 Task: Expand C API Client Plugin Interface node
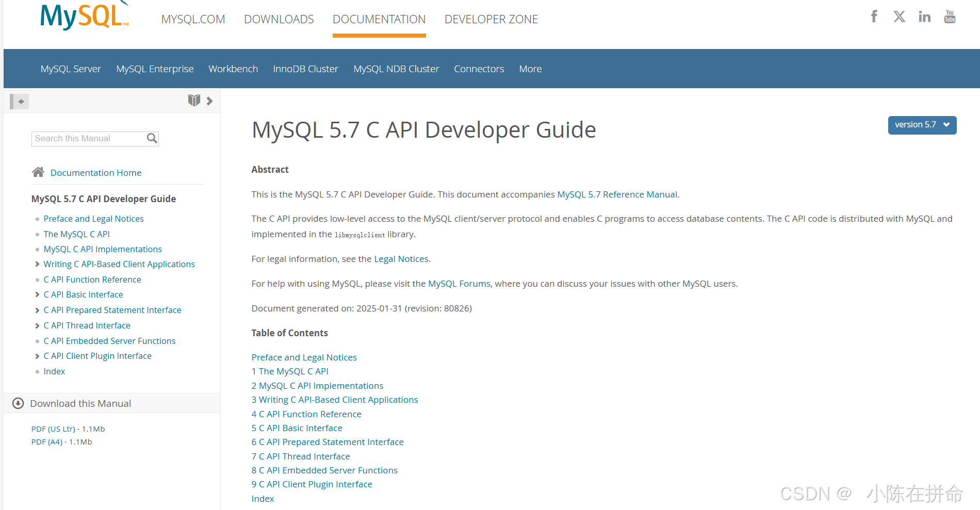[x=37, y=356]
